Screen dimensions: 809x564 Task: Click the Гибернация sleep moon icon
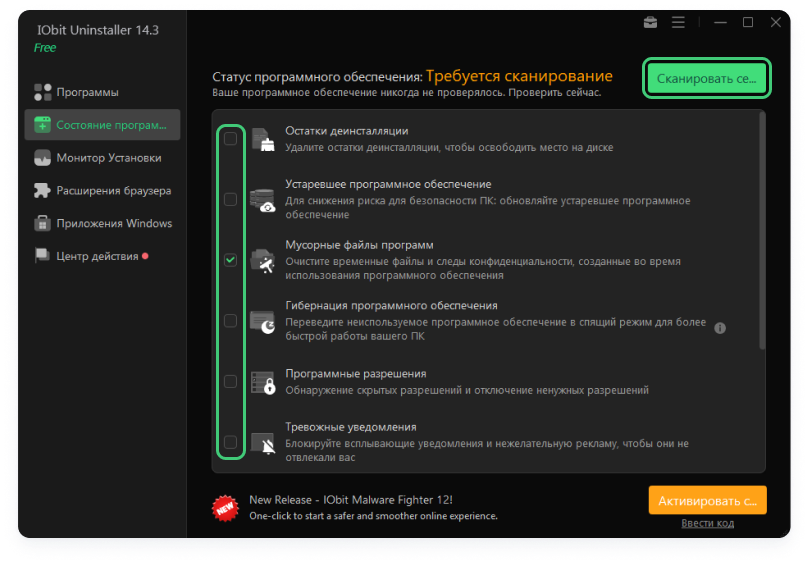pos(263,321)
